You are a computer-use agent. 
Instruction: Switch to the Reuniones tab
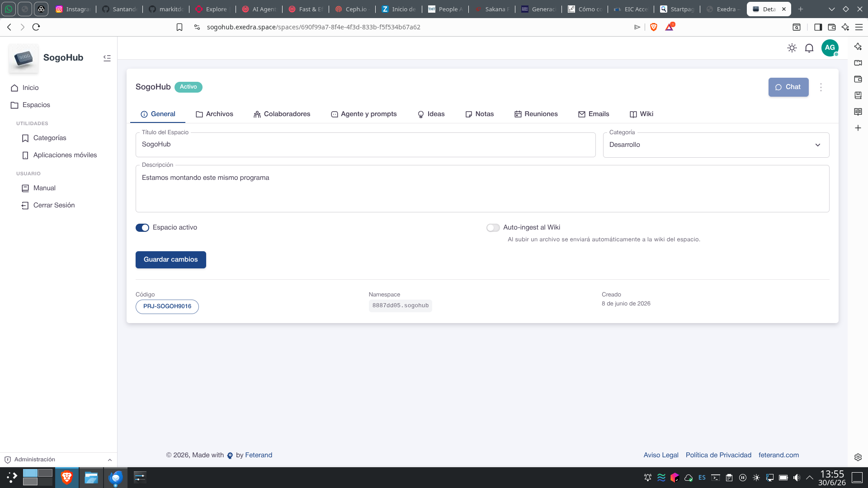pos(536,114)
